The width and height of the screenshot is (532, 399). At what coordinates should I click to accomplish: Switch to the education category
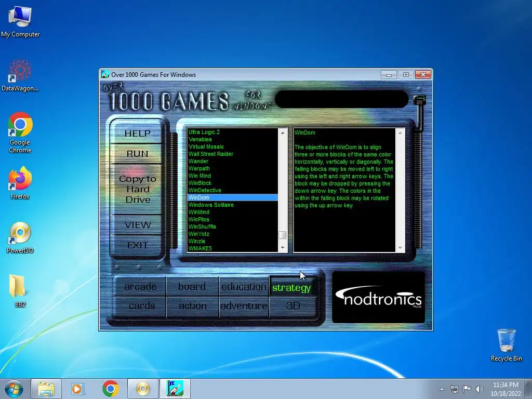(244, 287)
